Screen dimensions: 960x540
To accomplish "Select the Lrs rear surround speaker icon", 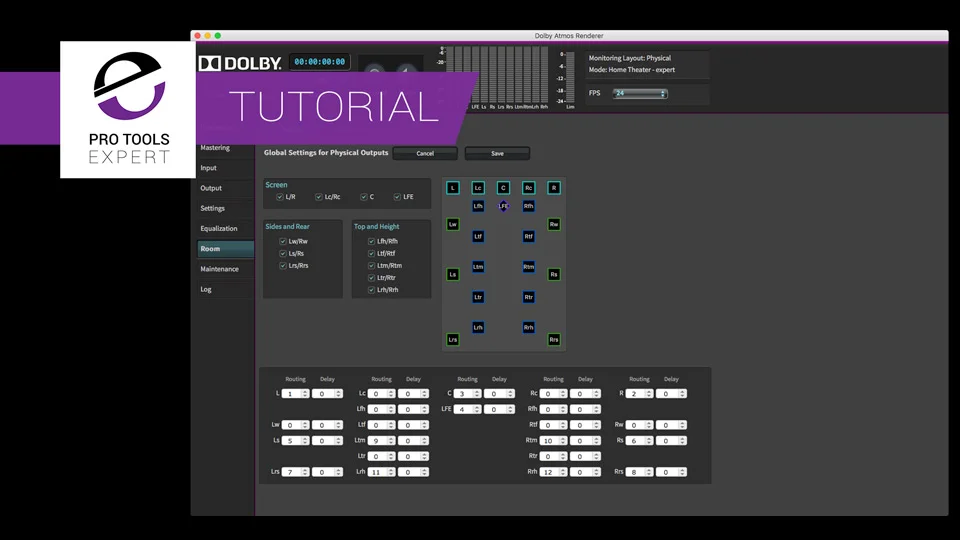I will point(452,339).
